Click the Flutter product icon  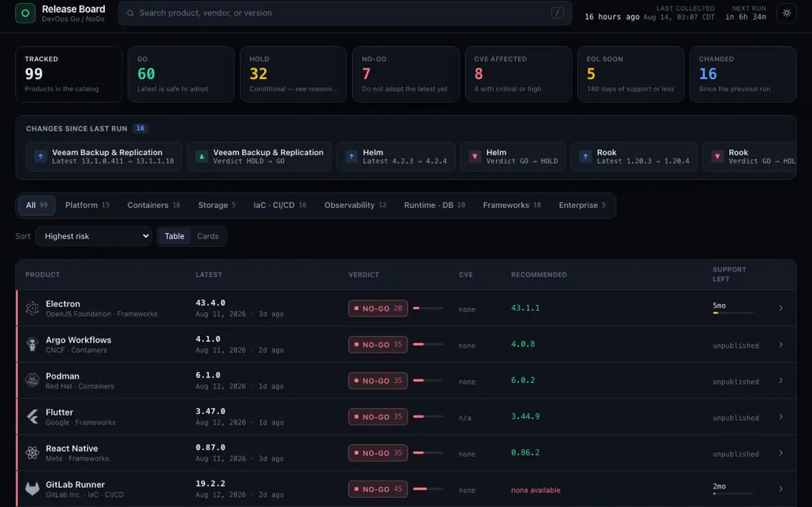click(32, 417)
